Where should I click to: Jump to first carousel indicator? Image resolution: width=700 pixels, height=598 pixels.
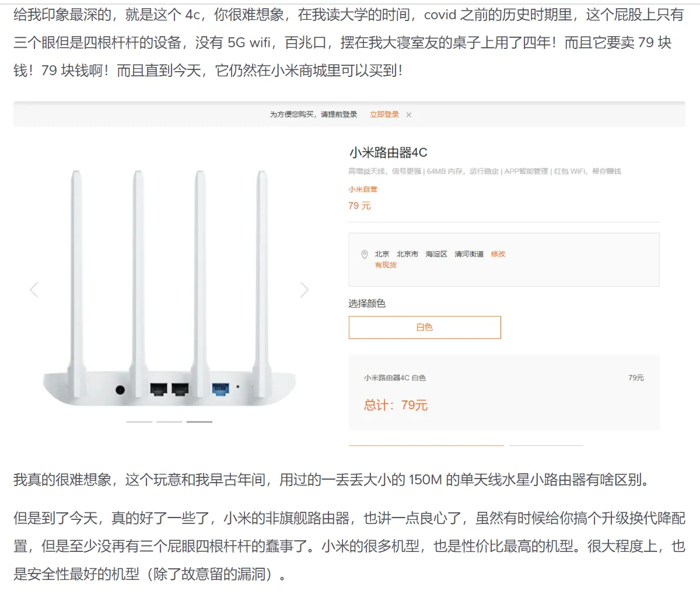pyautogui.click(x=139, y=421)
